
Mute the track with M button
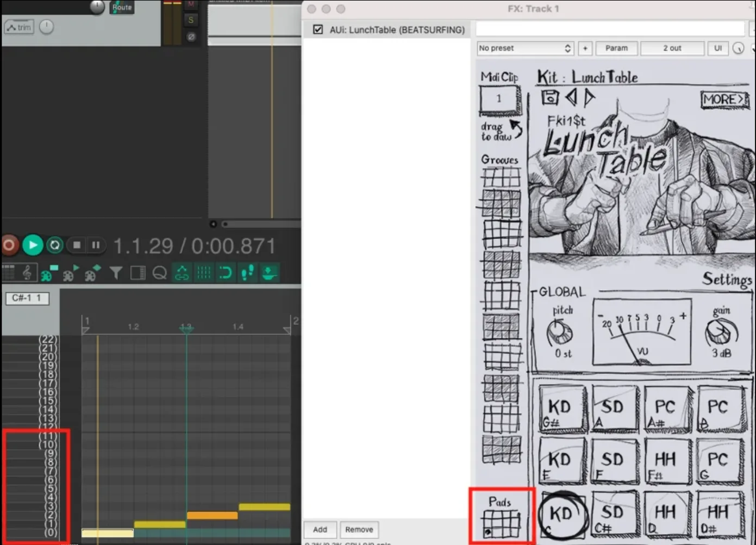click(x=191, y=4)
